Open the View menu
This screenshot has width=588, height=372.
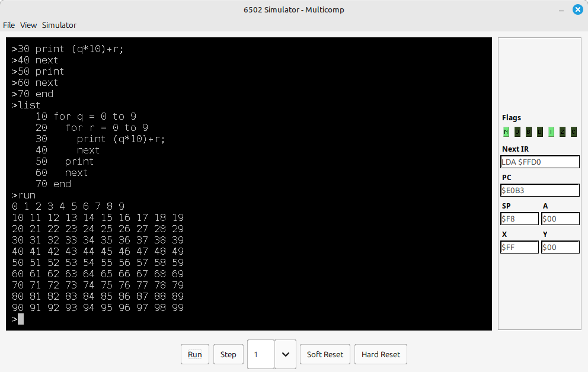click(x=28, y=25)
